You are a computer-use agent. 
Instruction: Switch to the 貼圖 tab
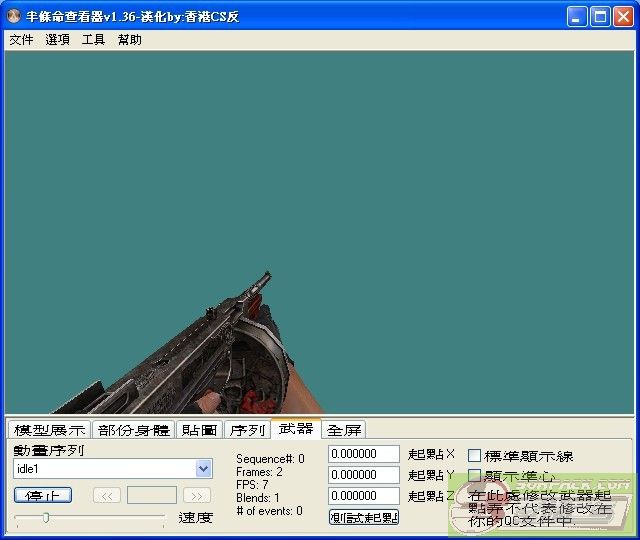pyautogui.click(x=199, y=430)
